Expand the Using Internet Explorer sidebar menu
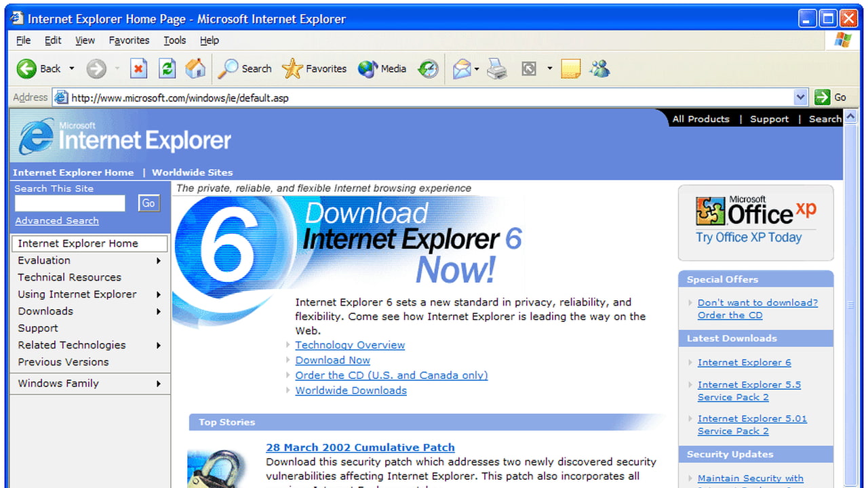 [90, 294]
